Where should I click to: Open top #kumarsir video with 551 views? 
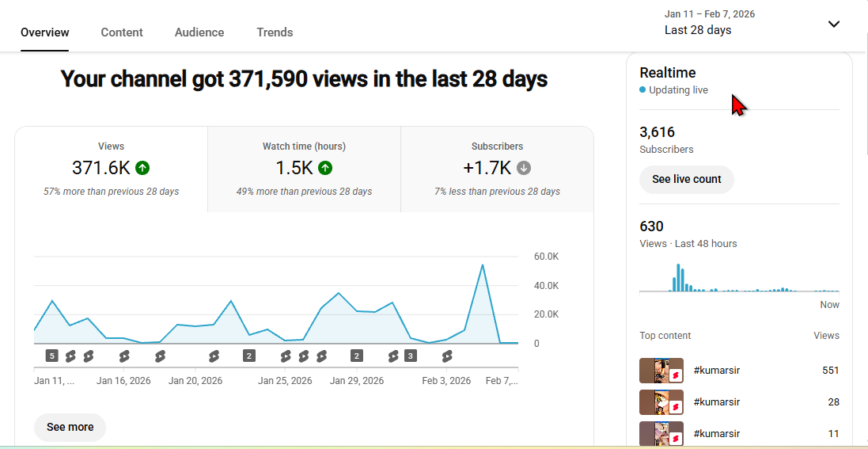[x=716, y=371]
